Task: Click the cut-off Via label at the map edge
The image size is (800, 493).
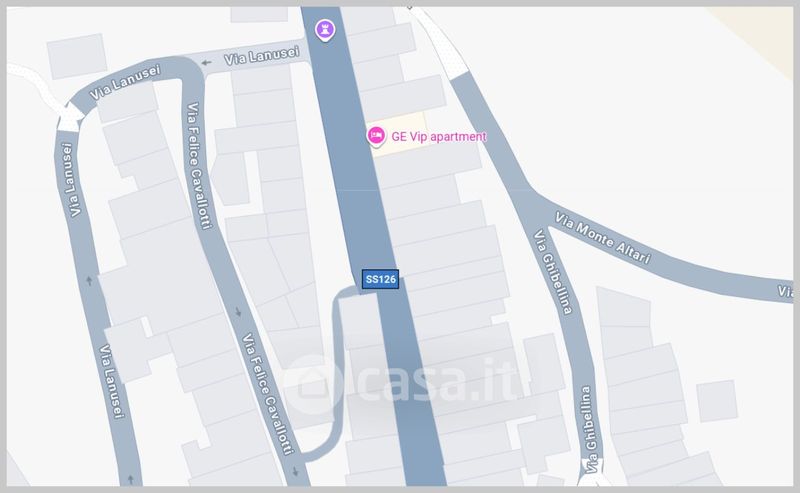Action: click(785, 291)
